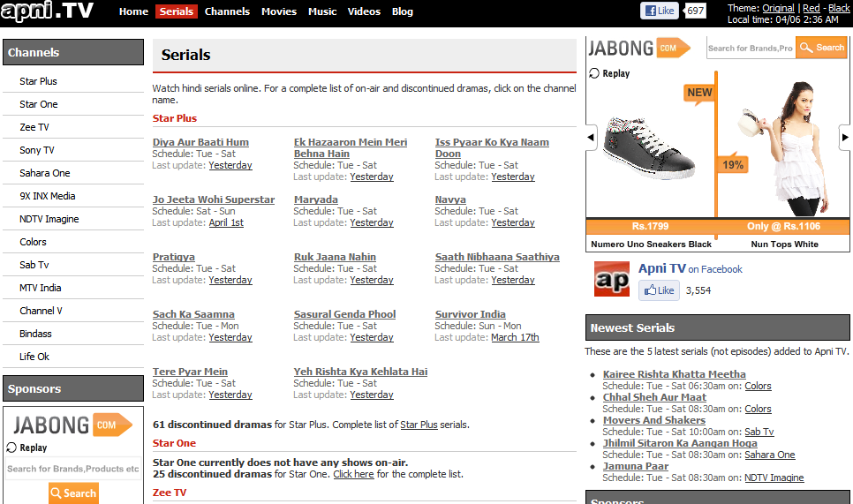Click the apni.TV logo

point(48,11)
